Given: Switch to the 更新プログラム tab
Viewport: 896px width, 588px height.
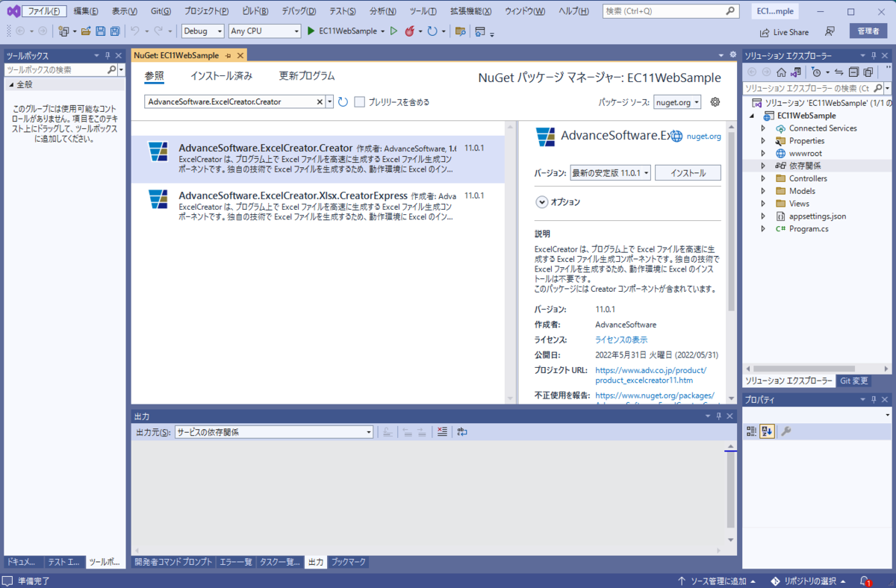Looking at the screenshot, I should [307, 76].
